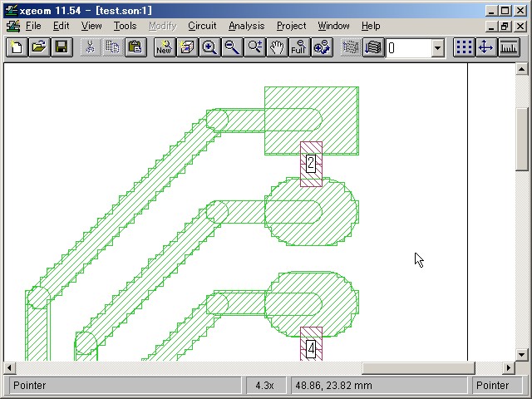The width and height of the screenshot is (532, 399).
Task: Click the ruler measurement icon
Action: coord(509,47)
